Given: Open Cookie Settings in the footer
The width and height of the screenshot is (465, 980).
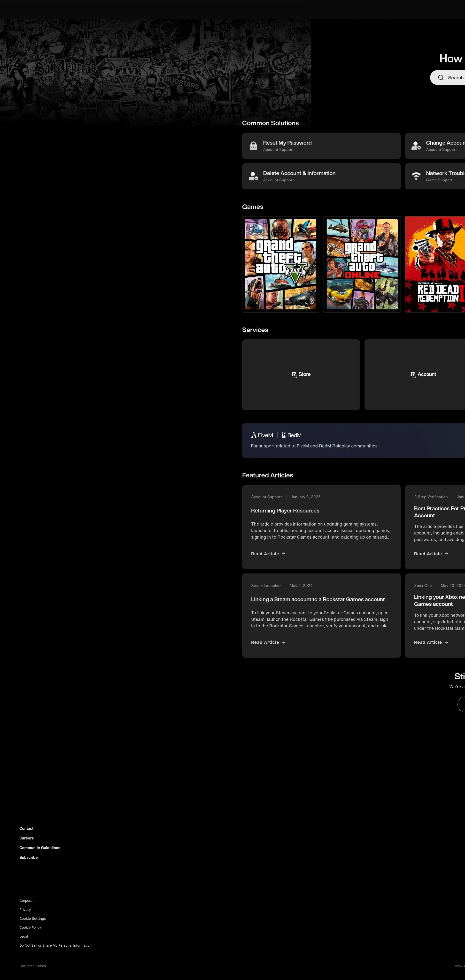Looking at the screenshot, I should coord(32,918).
